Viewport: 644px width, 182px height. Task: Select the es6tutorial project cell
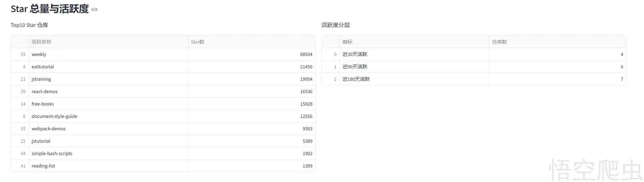click(x=43, y=67)
